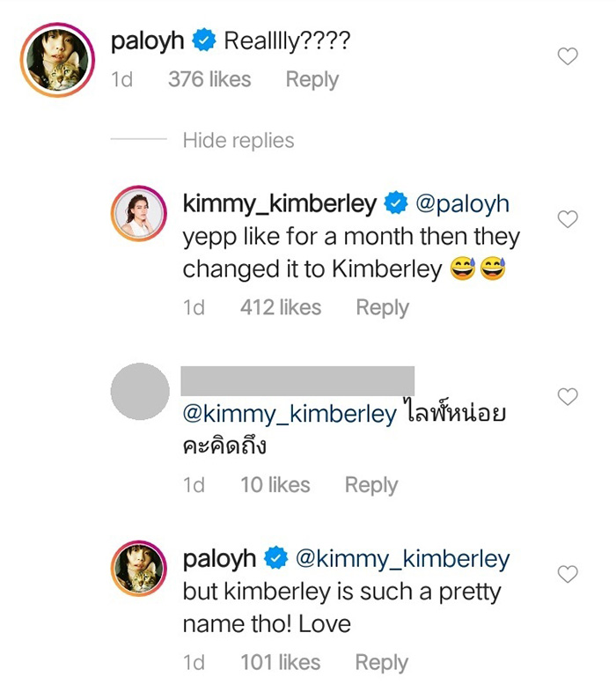Open the @paloyh mention in kimmy_kimberley's reply
The width and height of the screenshot is (616, 692).
(462, 204)
